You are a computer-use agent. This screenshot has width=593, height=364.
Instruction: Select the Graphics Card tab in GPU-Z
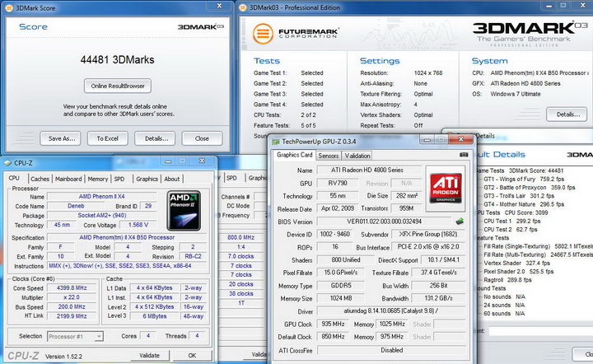pyautogui.click(x=294, y=155)
